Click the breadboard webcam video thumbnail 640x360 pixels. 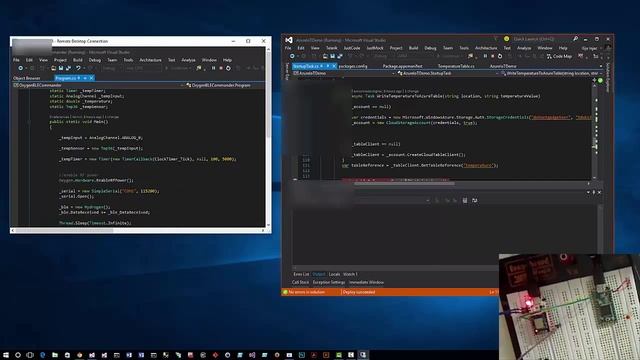[569, 307]
